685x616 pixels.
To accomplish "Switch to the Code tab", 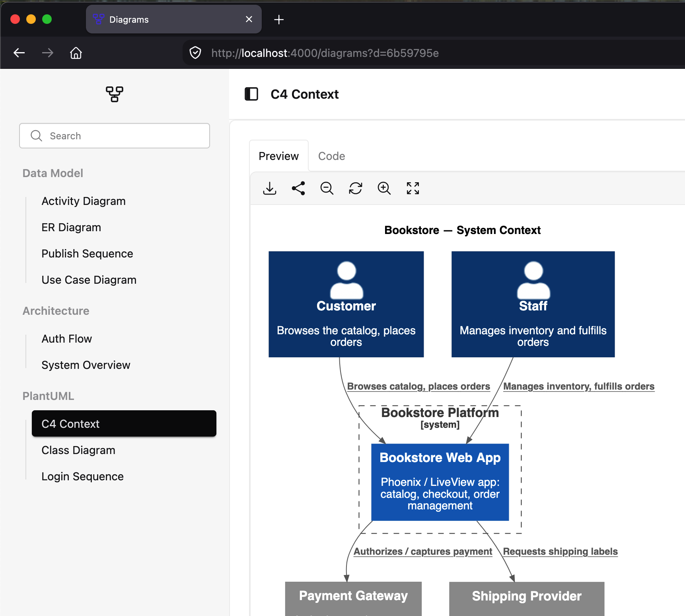I will click(x=331, y=156).
